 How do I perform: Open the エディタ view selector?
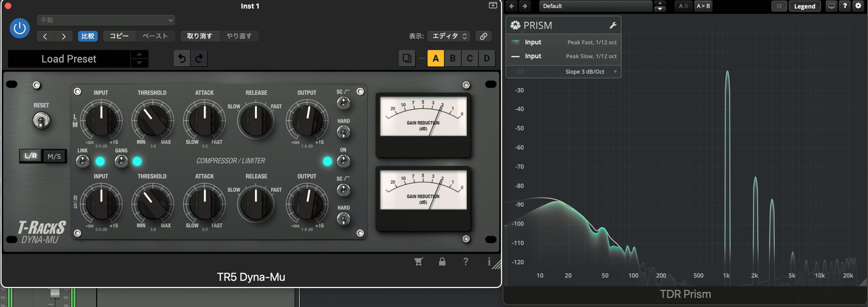449,36
